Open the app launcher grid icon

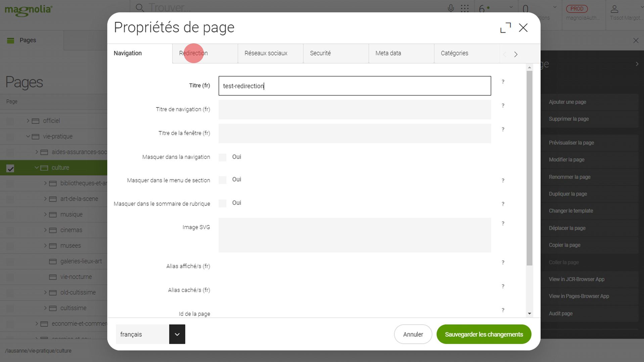[x=465, y=8]
